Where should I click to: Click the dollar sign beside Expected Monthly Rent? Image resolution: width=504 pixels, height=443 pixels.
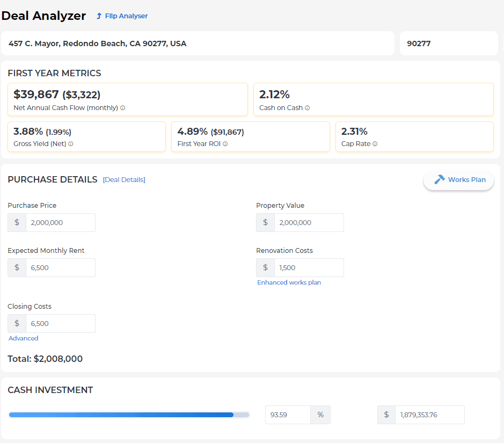point(17,267)
